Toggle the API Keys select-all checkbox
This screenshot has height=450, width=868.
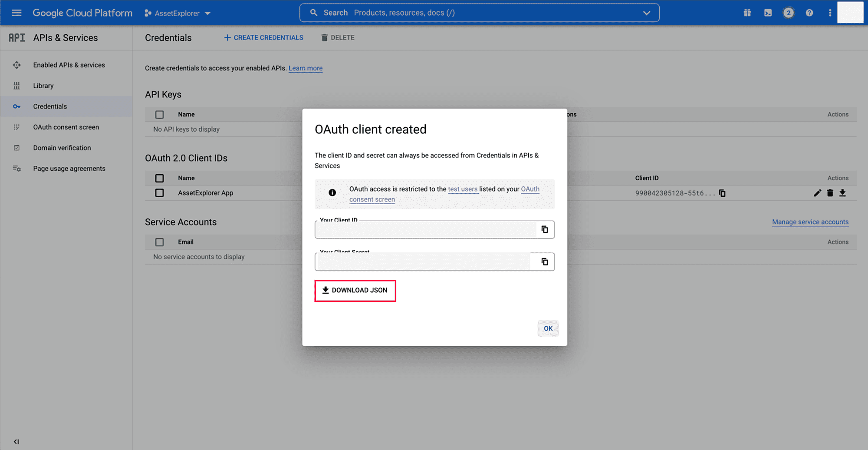click(160, 115)
